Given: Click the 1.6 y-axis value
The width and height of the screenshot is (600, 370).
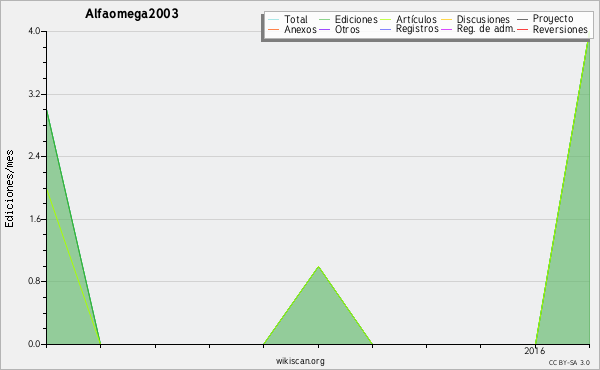Looking at the screenshot, I should pyautogui.click(x=34, y=219).
